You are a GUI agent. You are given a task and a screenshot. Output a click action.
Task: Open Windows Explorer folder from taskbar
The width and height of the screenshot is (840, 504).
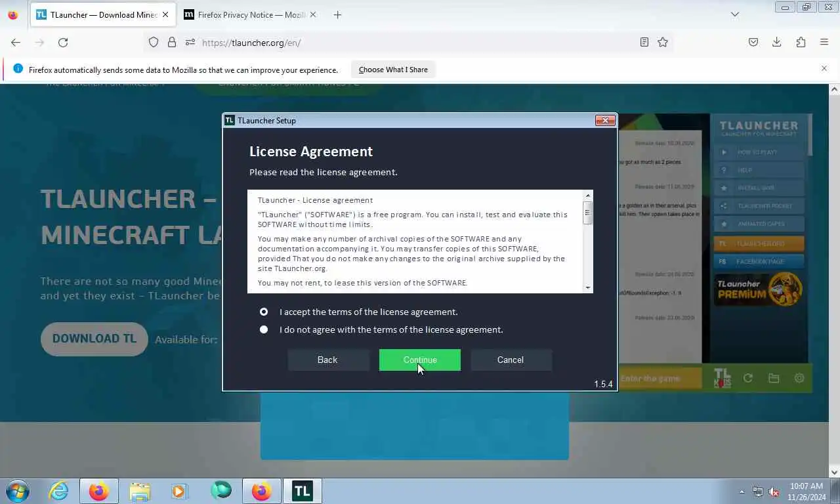[140, 491]
